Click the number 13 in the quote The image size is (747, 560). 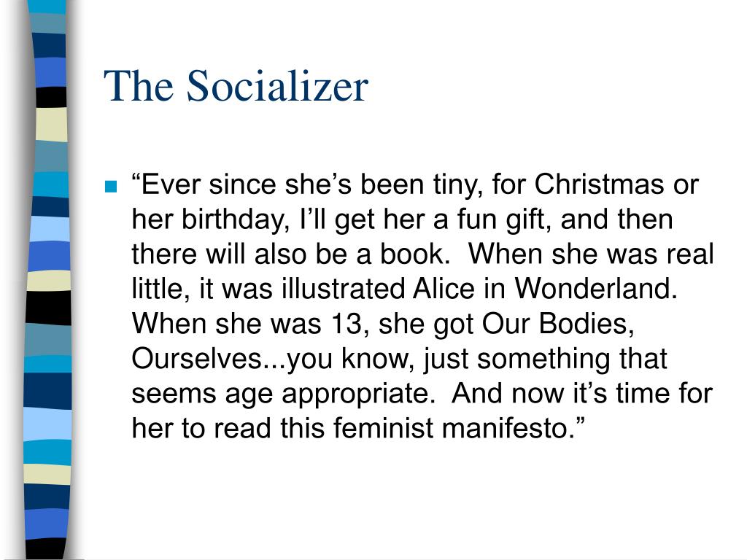(x=347, y=324)
